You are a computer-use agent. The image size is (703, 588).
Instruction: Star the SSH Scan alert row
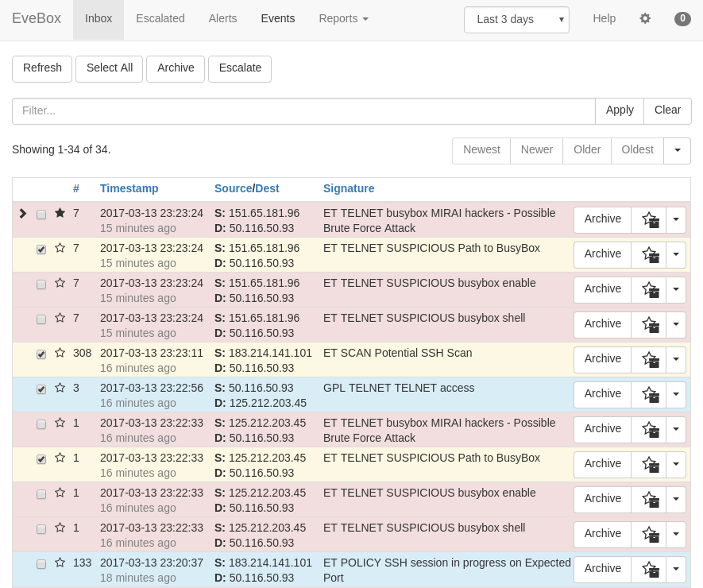point(60,354)
